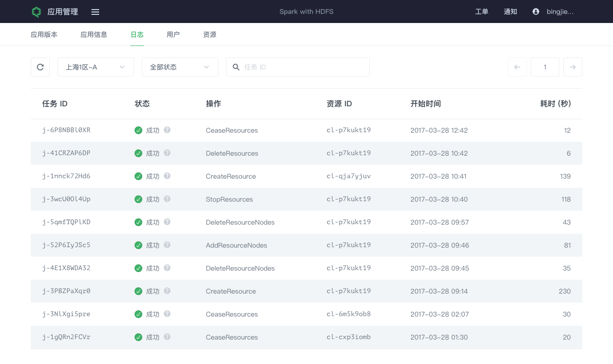613x364 pixels.
Task: Switch to the 应用版本 tab
Action: [44, 34]
